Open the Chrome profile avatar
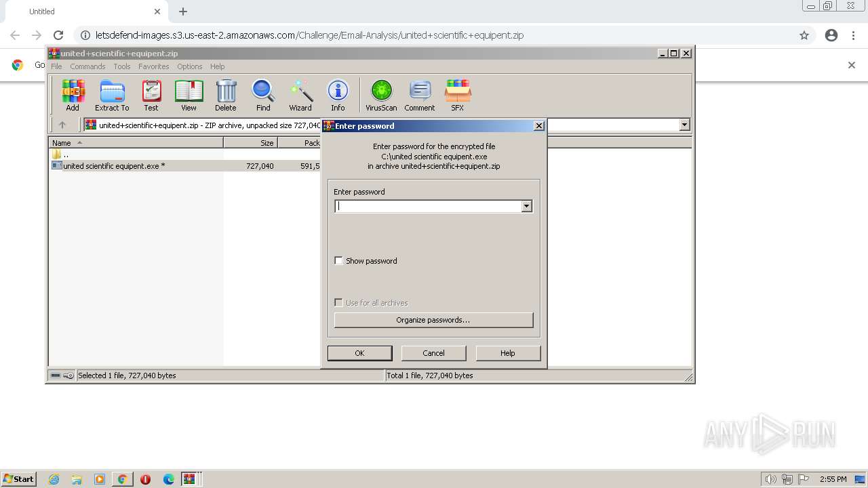Screen dimensions: 868x488 click(x=831, y=35)
